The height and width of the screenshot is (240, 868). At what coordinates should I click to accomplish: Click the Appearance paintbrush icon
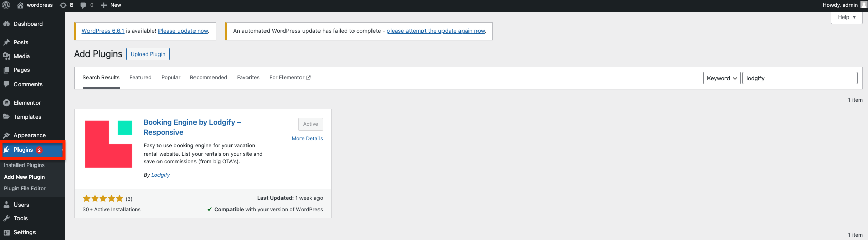7,135
